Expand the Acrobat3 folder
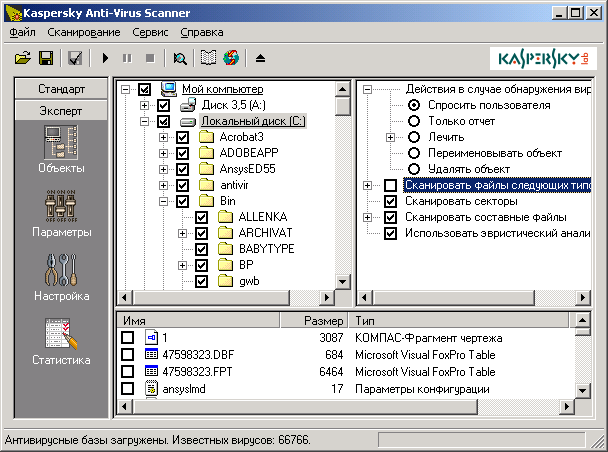The image size is (608, 452). (163, 138)
